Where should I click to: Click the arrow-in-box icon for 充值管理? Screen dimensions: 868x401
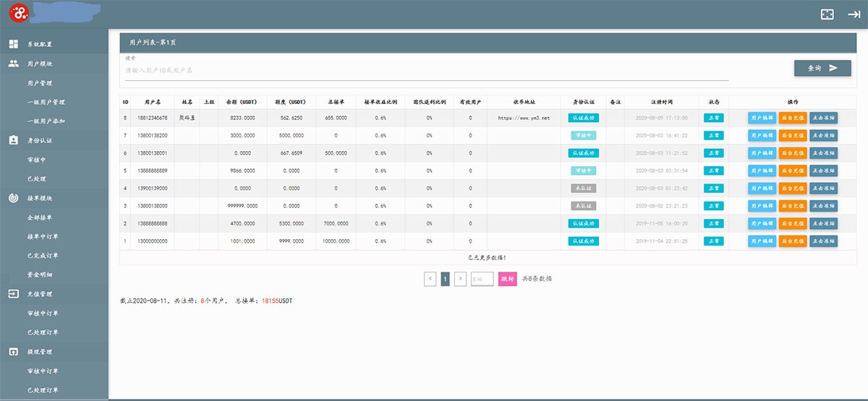pos(14,294)
